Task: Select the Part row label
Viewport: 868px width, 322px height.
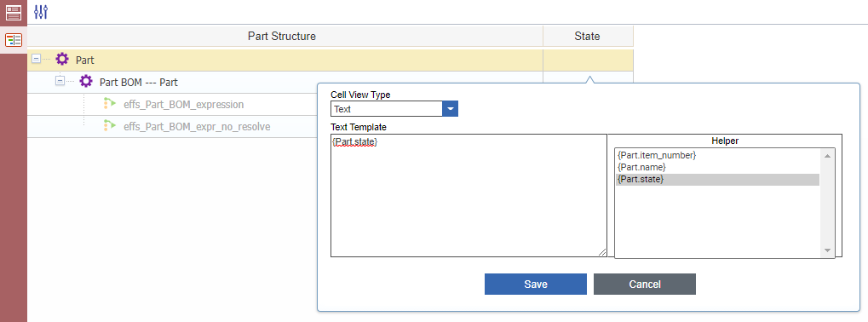Action: (85, 60)
